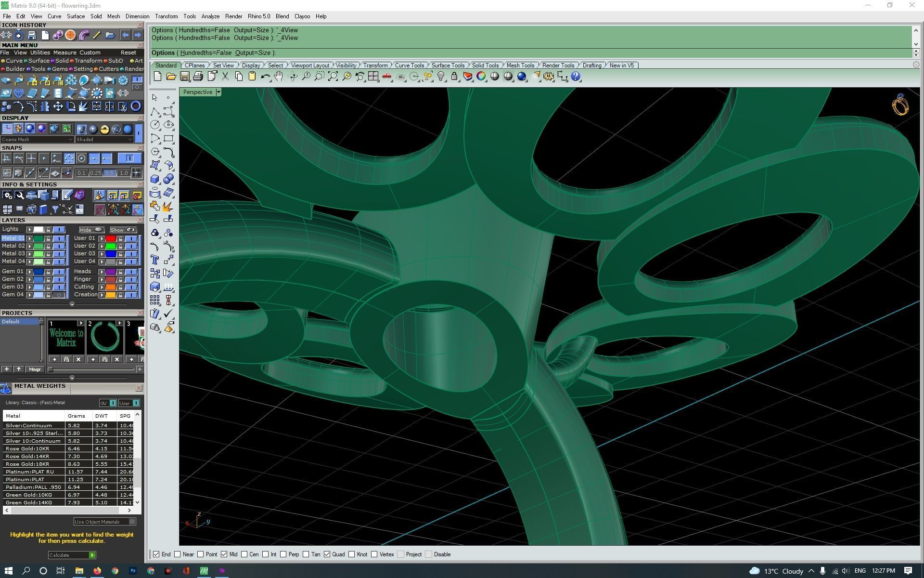Enable the Cen object snap checkbox

(244, 554)
